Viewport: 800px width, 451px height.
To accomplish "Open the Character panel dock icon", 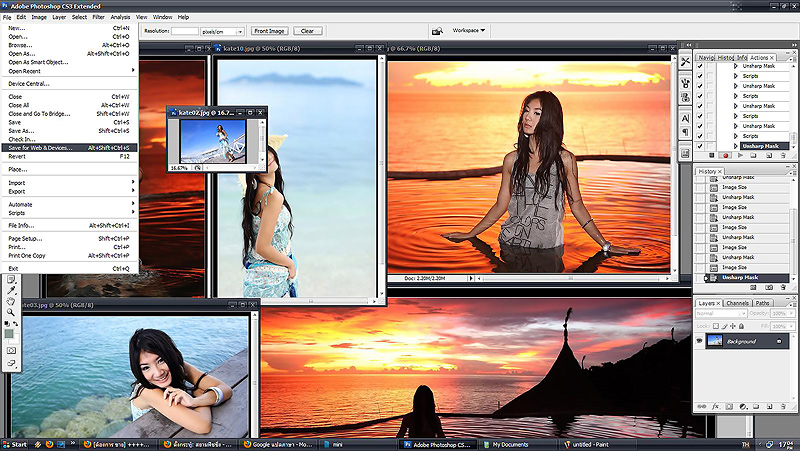I will 685,118.
